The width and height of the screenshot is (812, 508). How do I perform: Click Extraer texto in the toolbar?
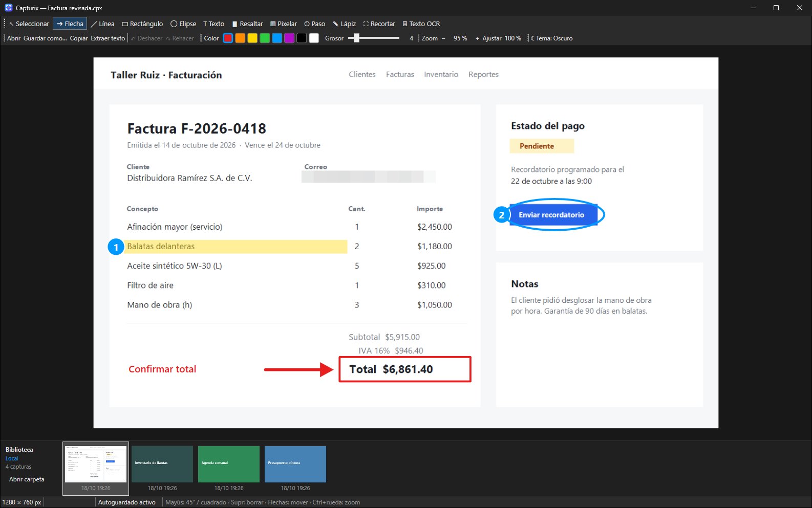[108, 38]
